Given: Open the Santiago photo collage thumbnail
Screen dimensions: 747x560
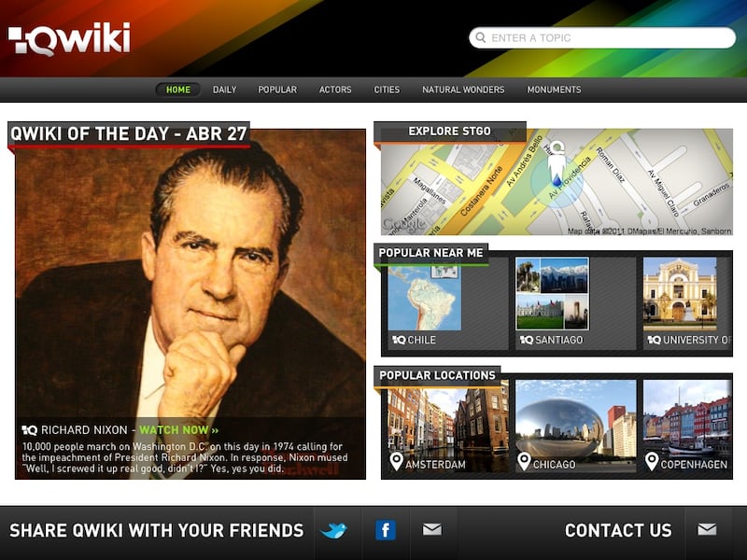Looking at the screenshot, I should pos(552,294).
